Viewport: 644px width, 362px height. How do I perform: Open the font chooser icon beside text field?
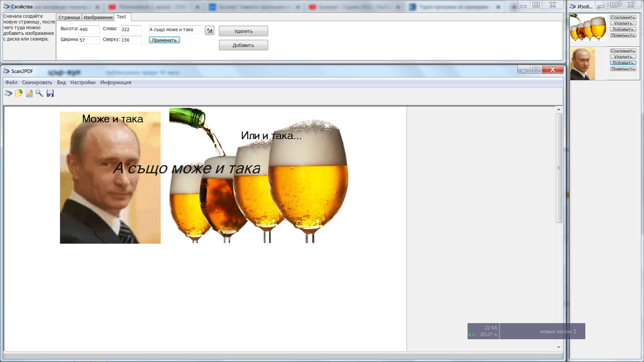[210, 31]
